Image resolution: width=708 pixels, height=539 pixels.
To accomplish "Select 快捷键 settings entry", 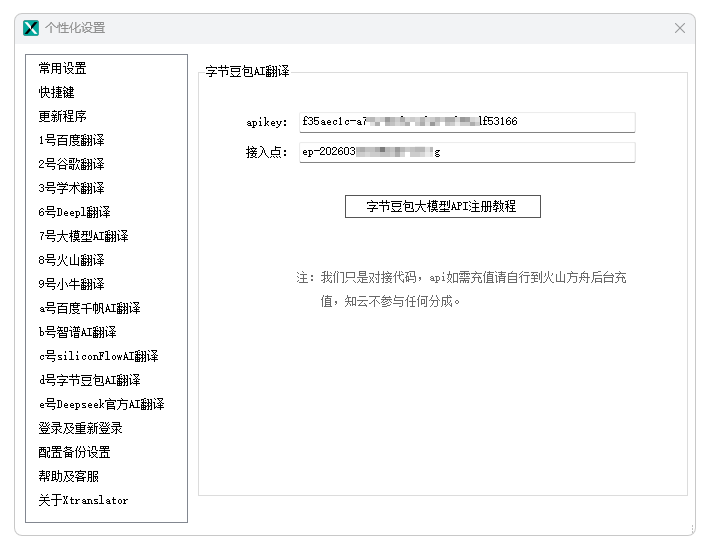I will pyautogui.click(x=56, y=93).
